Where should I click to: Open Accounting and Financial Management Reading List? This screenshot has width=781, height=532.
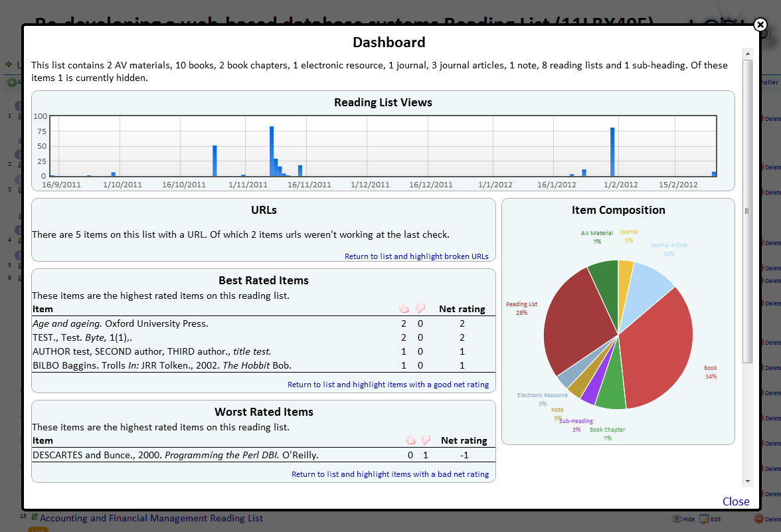(x=151, y=518)
